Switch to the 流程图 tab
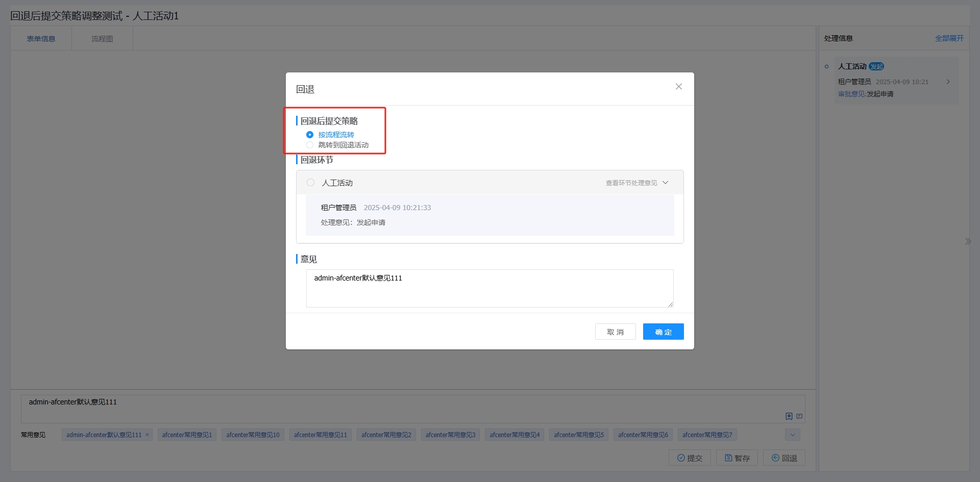Screen dimensions: 980x482 pos(102,39)
